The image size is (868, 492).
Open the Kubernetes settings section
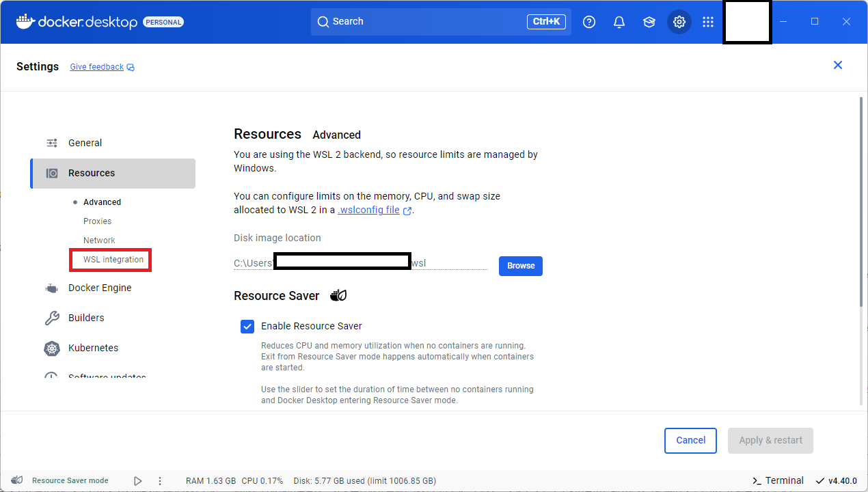click(93, 348)
